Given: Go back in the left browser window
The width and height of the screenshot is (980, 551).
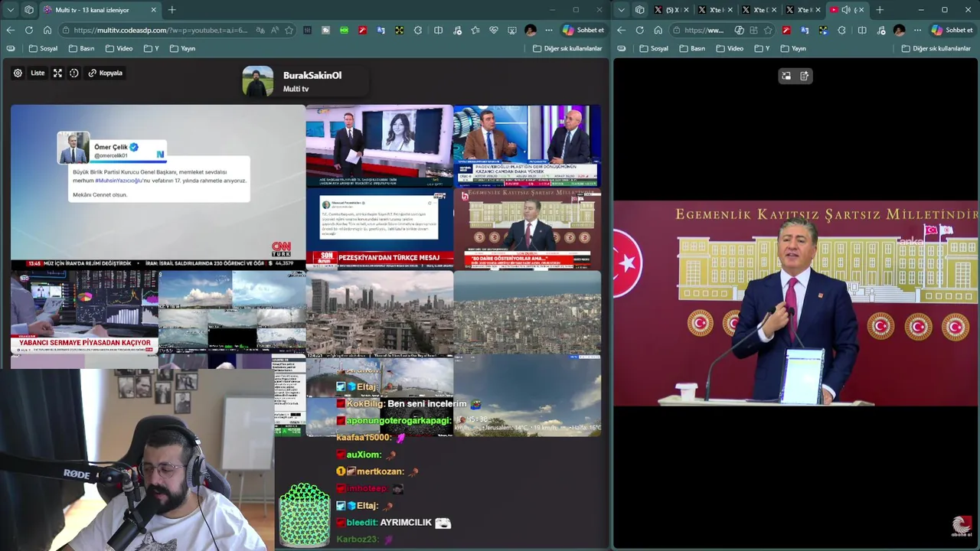Looking at the screenshot, I should (11, 30).
